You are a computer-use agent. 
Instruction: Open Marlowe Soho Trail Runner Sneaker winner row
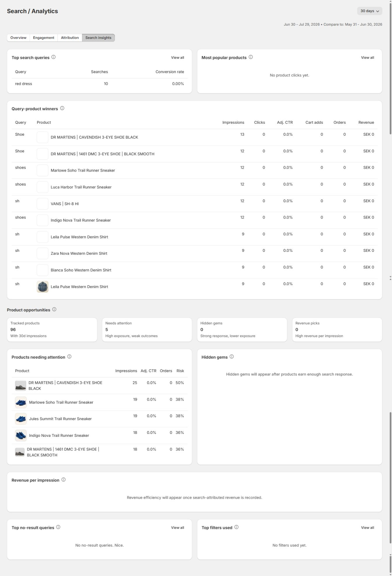click(194, 170)
